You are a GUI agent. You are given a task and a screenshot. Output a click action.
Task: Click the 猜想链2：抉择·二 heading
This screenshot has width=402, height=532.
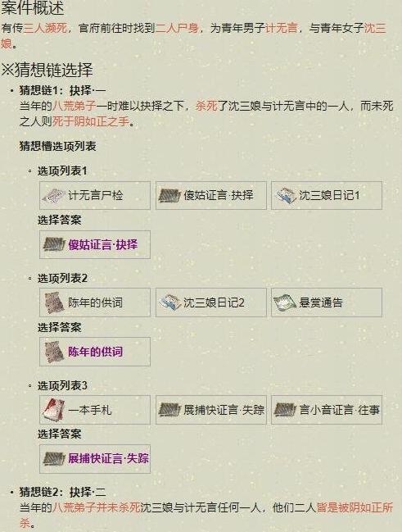click(62, 492)
